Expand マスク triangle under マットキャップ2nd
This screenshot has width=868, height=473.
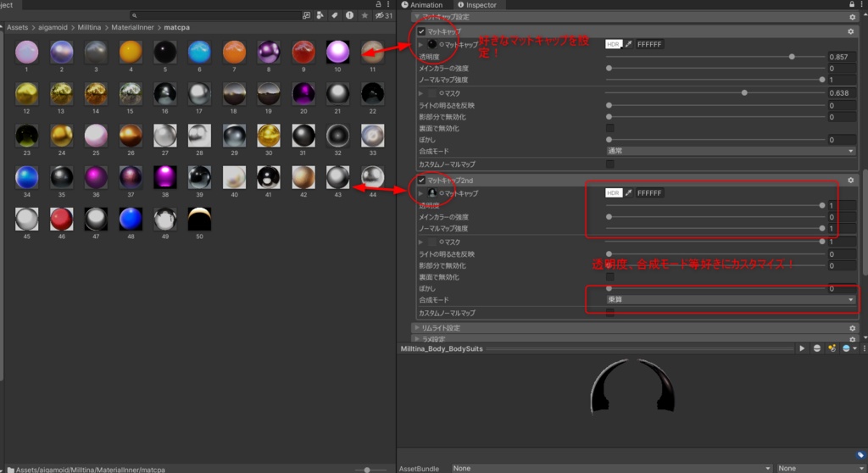point(420,242)
